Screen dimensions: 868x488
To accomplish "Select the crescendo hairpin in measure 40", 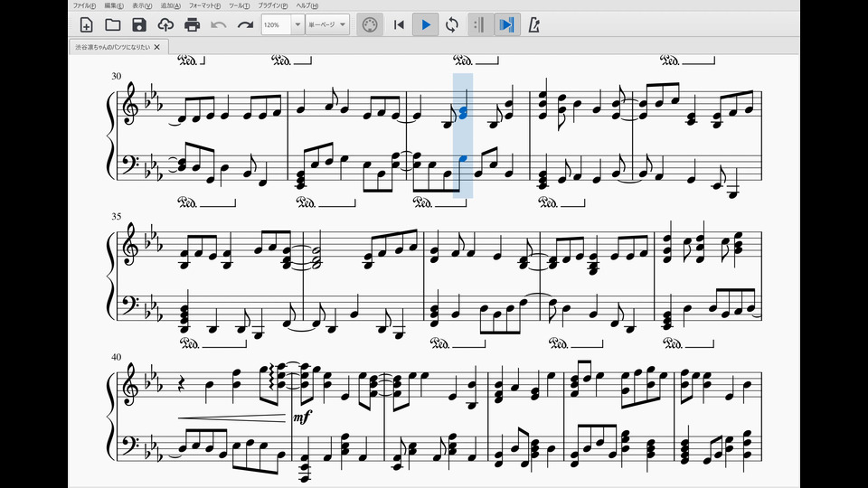I will pos(232,418).
